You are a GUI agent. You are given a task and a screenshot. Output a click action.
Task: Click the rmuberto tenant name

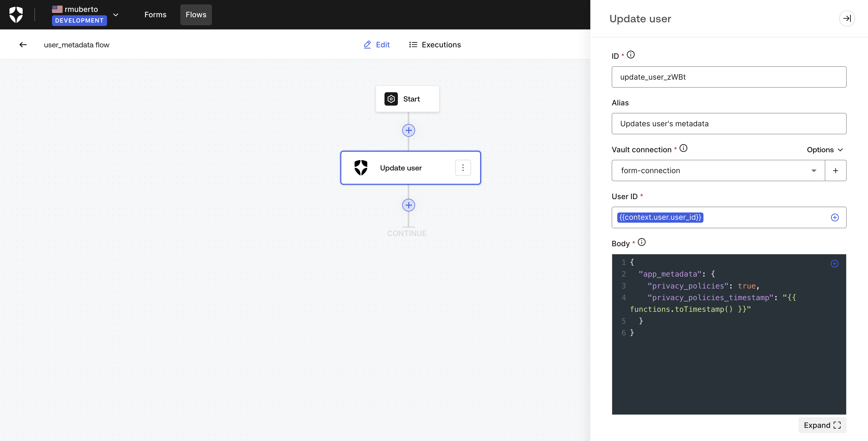[81, 9]
